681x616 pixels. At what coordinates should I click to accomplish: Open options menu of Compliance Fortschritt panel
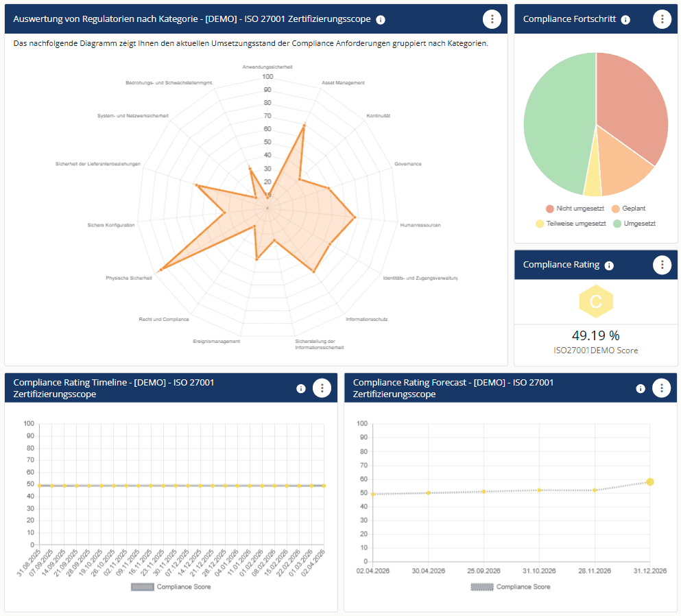662,19
